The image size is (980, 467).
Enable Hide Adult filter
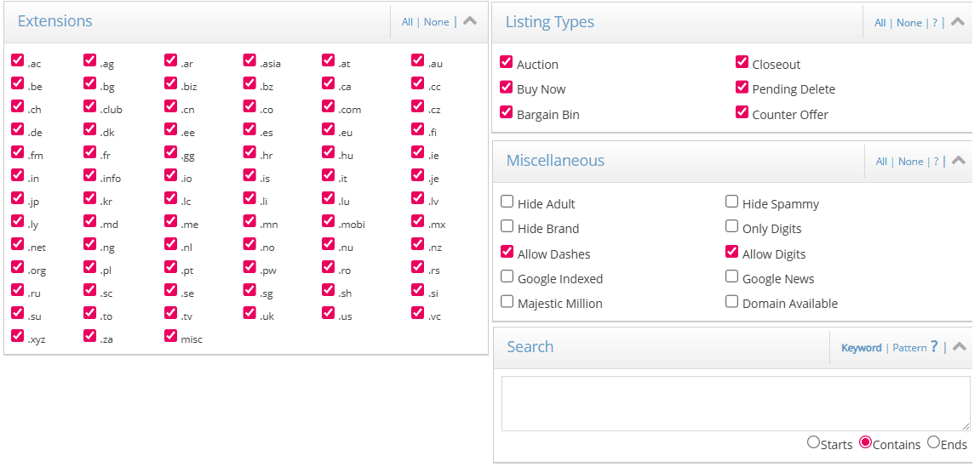pos(507,202)
